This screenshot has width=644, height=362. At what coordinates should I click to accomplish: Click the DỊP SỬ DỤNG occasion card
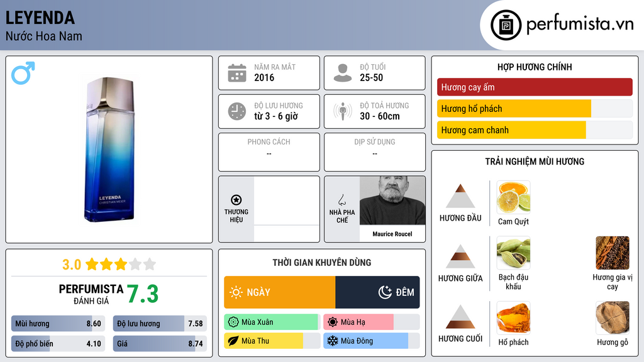coord(375,152)
